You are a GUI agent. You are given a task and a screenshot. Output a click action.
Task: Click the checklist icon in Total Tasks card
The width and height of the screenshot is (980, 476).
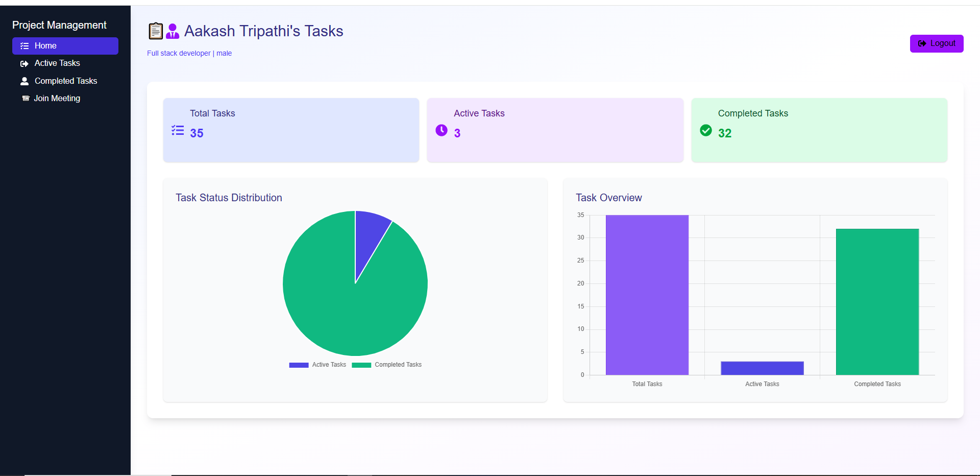pyautogui.click(x=178, y=131)
